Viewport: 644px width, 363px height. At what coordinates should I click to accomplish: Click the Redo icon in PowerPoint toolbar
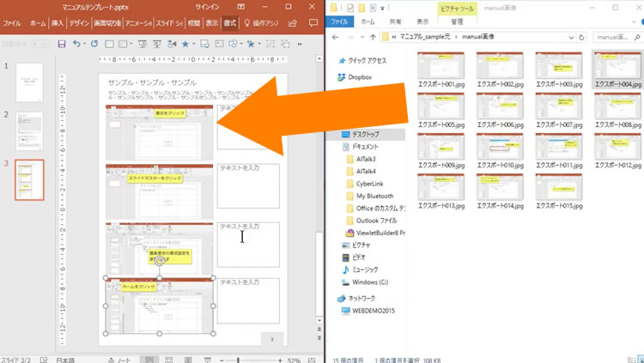(x=94, y=44)
